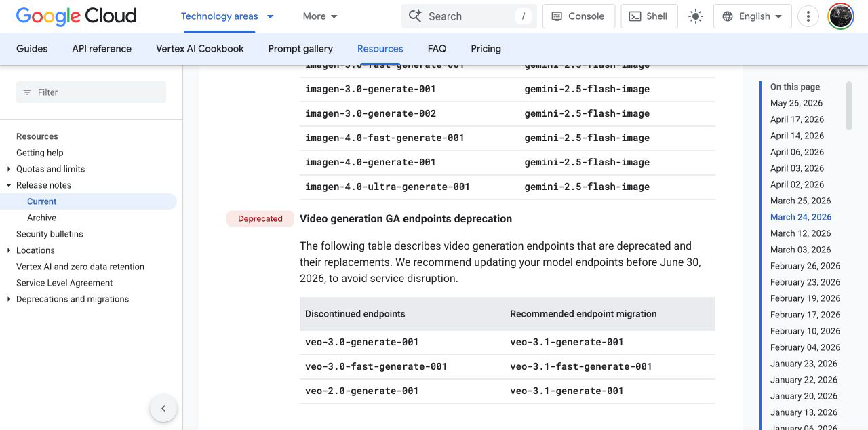
Task: Jump to January 22, 2026 notes
Action: pos(804,380)
